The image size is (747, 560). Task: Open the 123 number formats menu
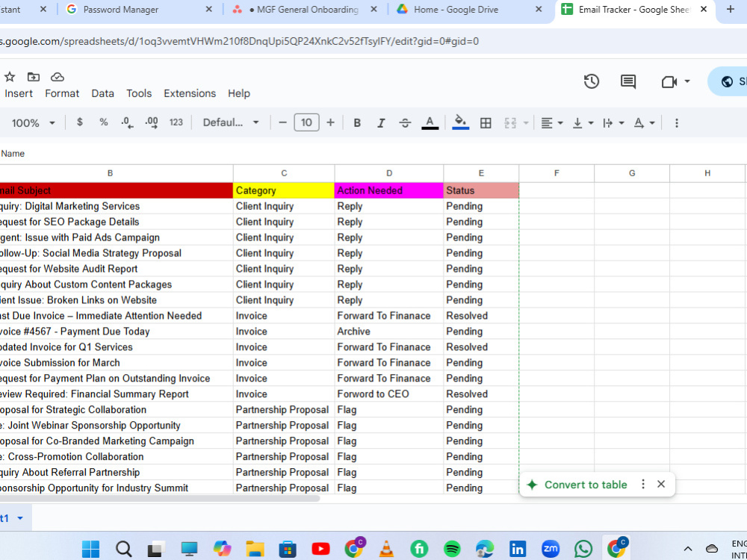(176, 122)
